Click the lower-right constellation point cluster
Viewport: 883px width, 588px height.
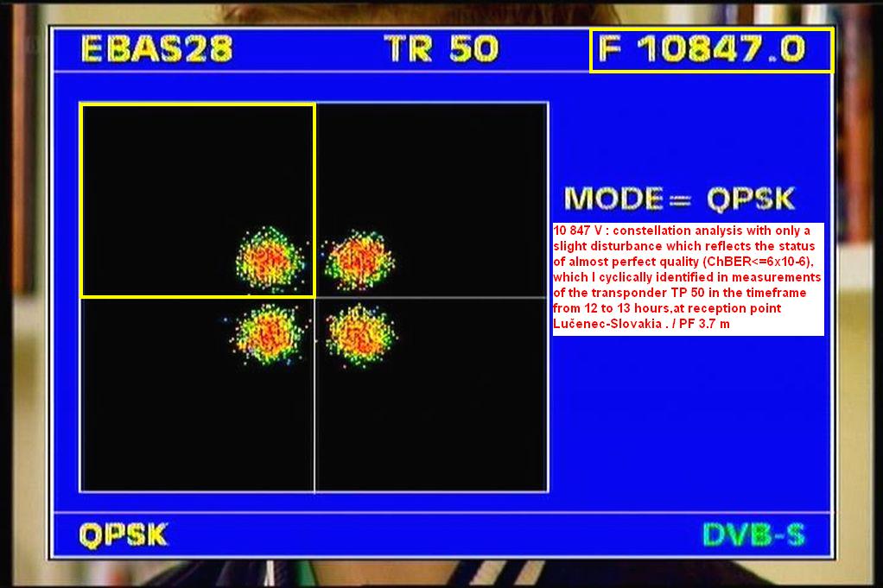click(x=359, y=334)
